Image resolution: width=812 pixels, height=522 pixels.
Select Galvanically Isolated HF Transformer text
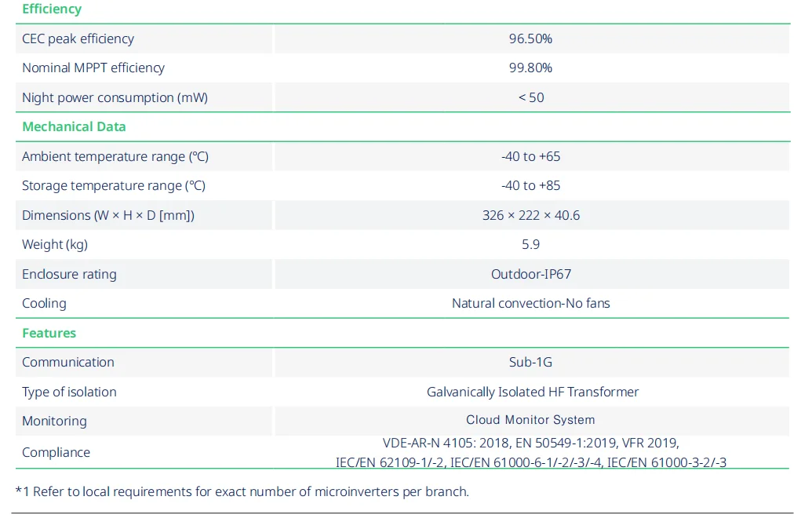click(x=532, y=392)
